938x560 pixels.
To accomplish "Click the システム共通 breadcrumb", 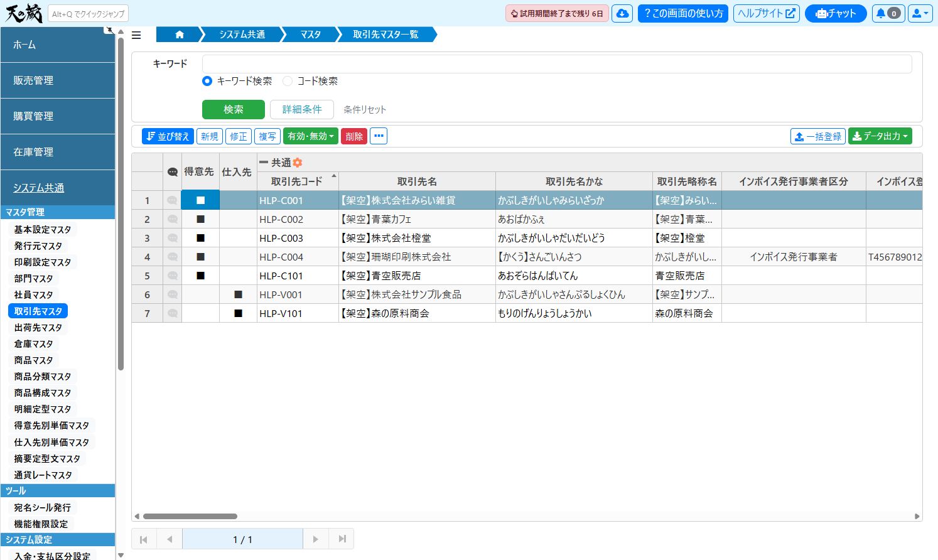I will coord(242,35).
